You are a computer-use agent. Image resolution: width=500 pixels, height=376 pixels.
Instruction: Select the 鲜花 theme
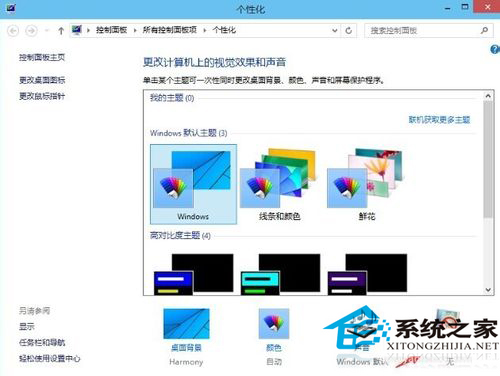tap(367, 184)
